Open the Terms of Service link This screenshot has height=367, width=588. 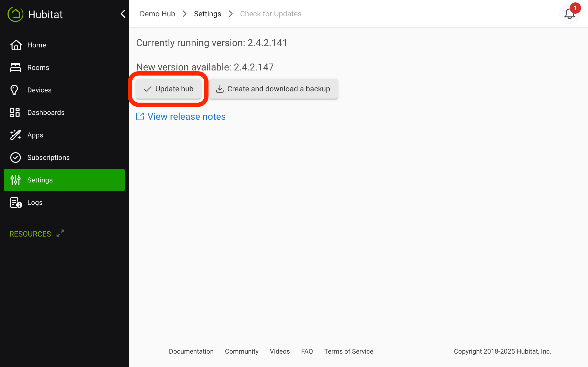349,351
